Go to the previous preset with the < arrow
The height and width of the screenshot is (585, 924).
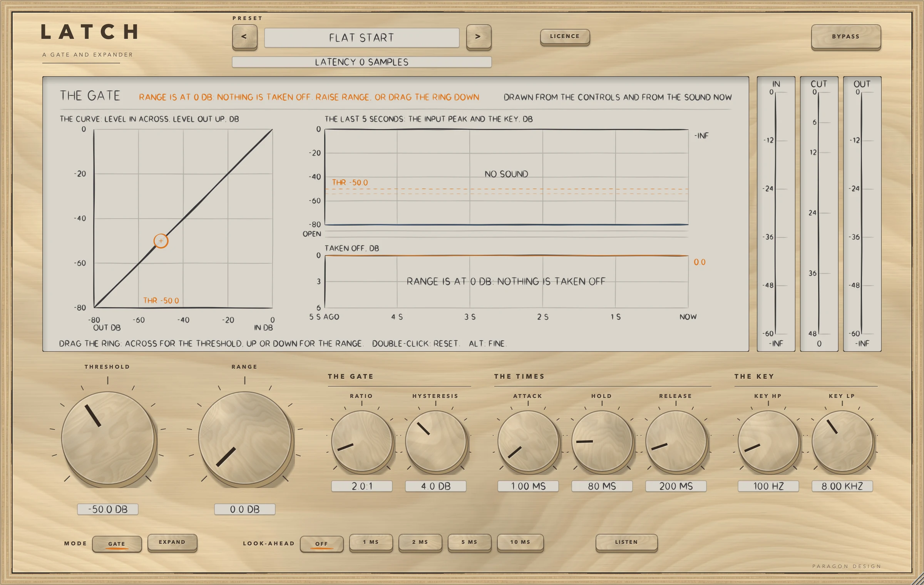244,37
